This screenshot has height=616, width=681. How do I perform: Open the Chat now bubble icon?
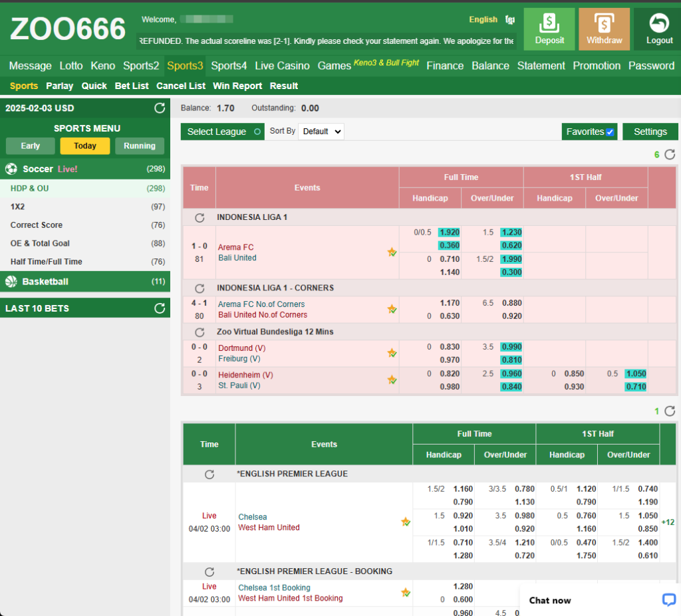click(x=668, y=600)
